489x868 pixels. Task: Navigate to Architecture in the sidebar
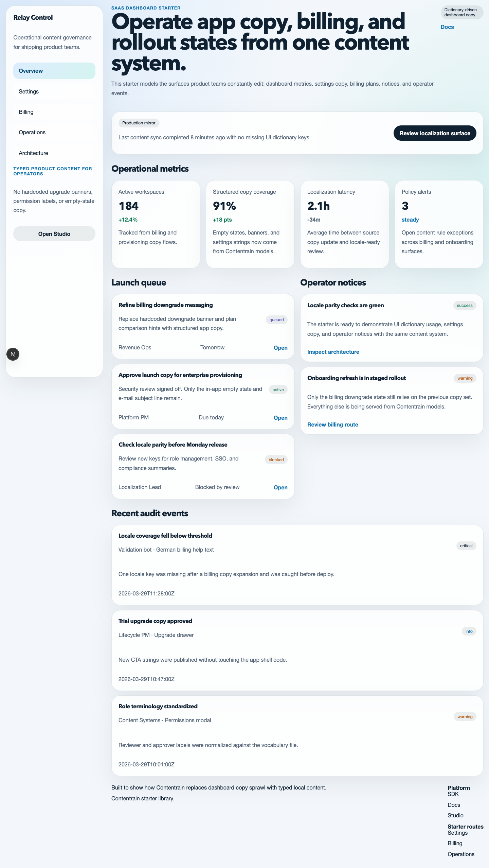tap(54, 153)
